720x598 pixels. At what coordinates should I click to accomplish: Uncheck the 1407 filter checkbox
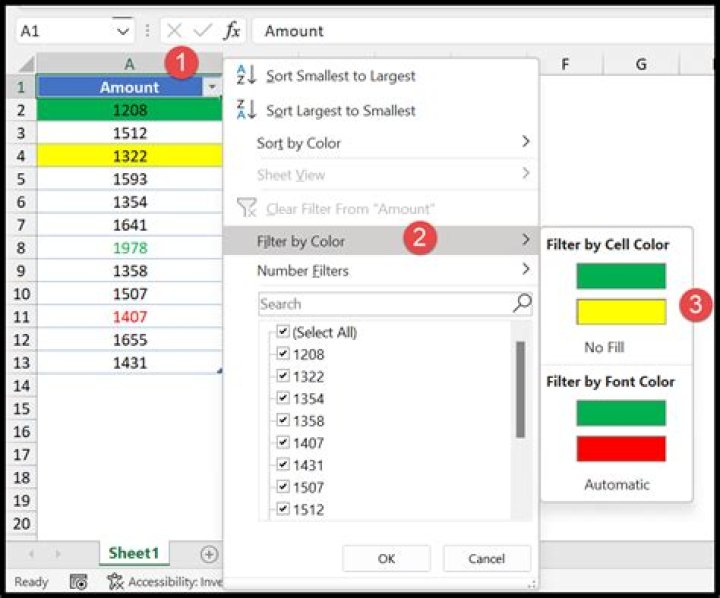283,442
